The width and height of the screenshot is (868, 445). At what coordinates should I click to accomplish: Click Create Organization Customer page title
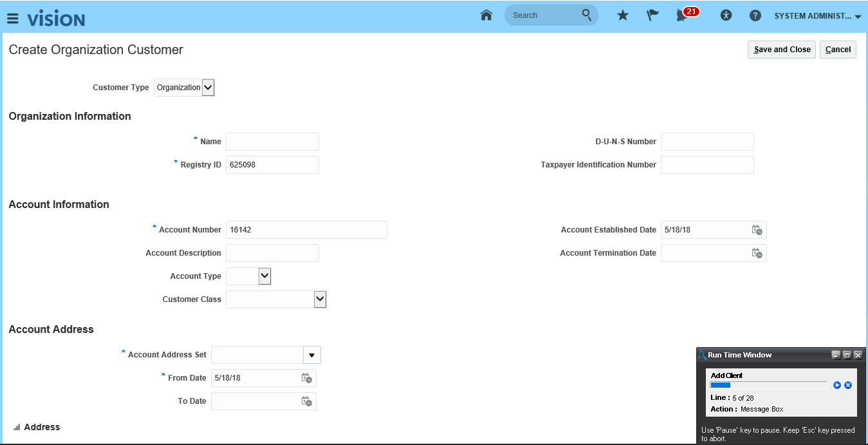click(96, 50)
